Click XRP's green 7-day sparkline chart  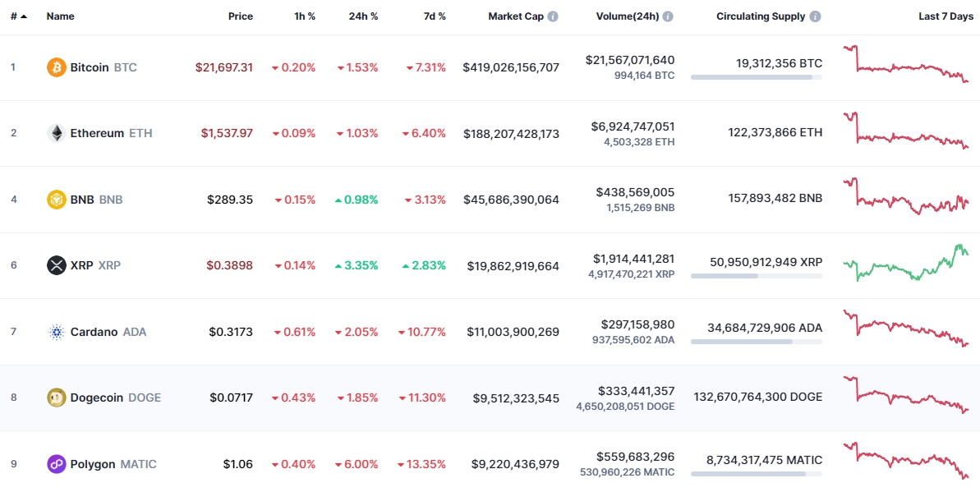[x=906, y=263]
